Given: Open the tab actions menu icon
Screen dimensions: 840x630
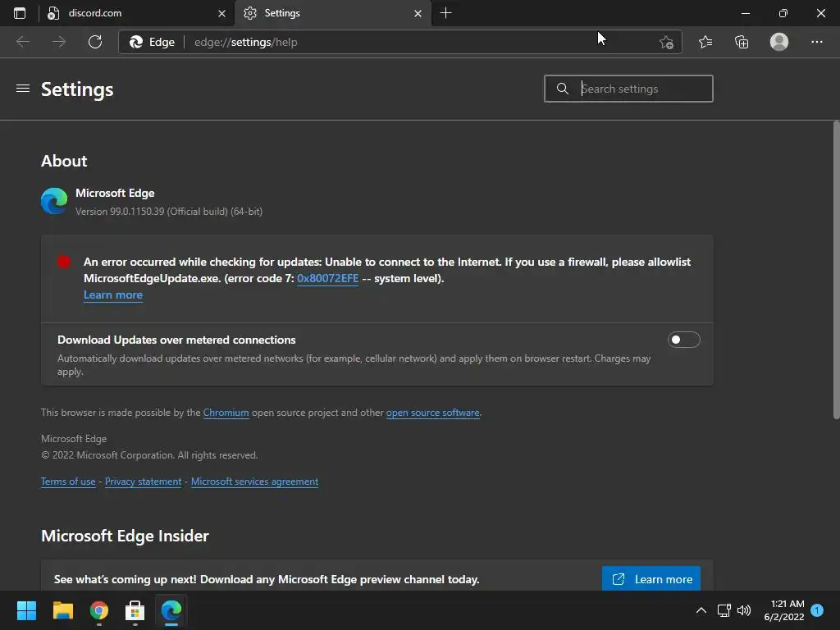Looking at the screenshot, I should pyautogui.click(x=20, y=13).
